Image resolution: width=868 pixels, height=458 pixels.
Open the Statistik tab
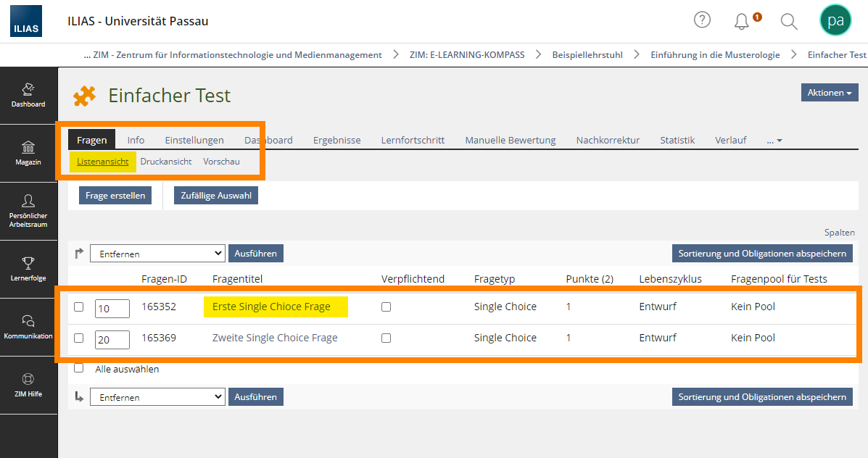[677, 140]
